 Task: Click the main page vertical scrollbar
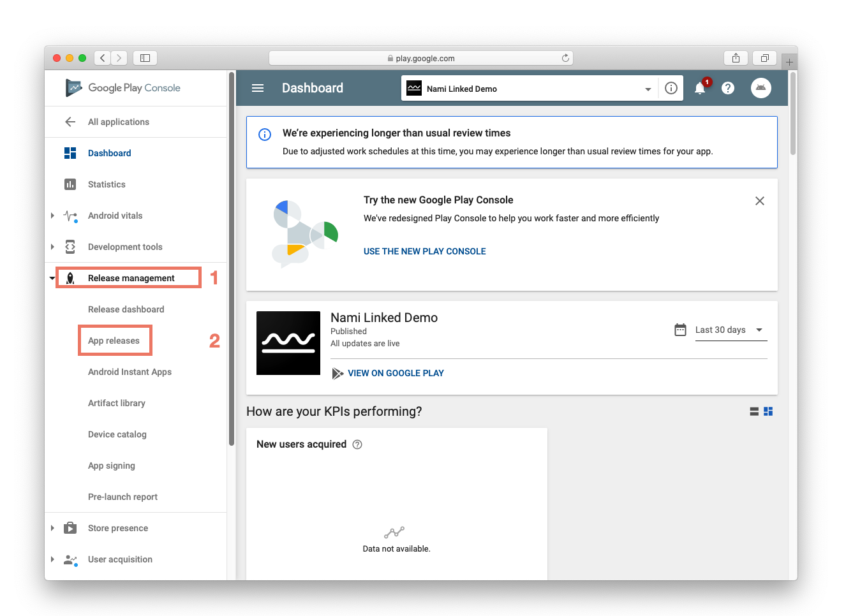click(x=793, y=113)
